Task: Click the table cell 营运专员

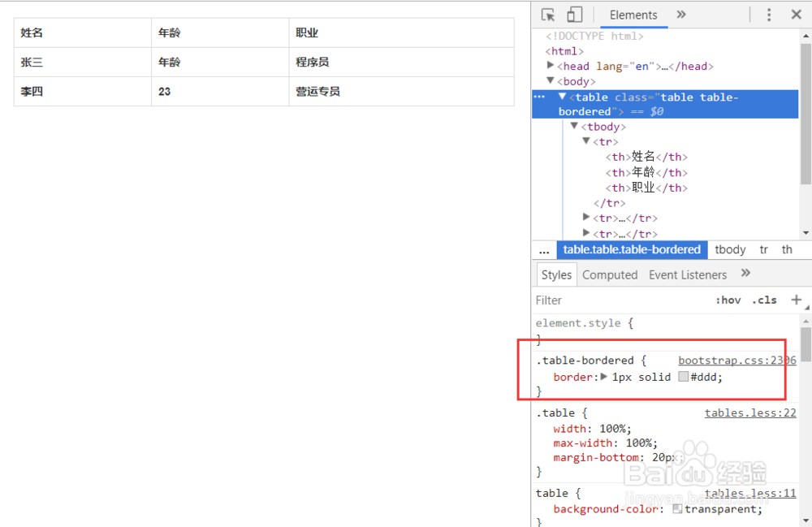Action: [401, 92]
